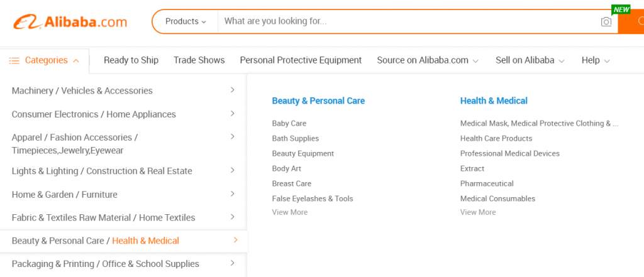Click View More under Health & Medical
644x277 pixels.
[x=478, y=212]
